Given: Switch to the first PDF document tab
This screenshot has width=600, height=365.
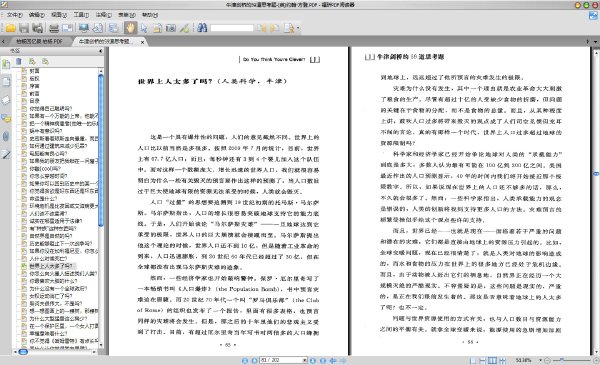Looking at the screenshot, I should tap(39, 41).
